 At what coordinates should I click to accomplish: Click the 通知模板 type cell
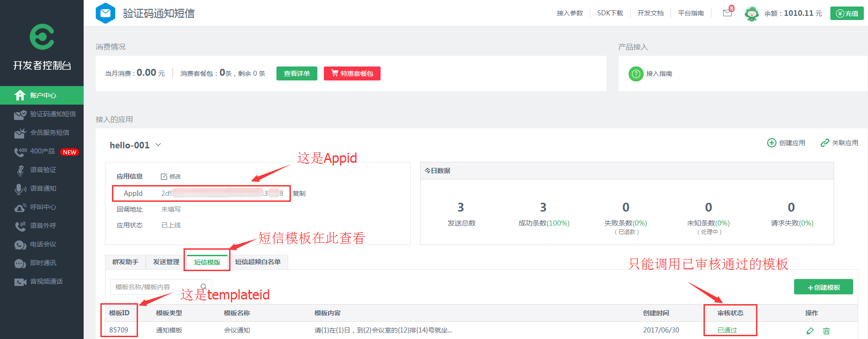(169, 330)
